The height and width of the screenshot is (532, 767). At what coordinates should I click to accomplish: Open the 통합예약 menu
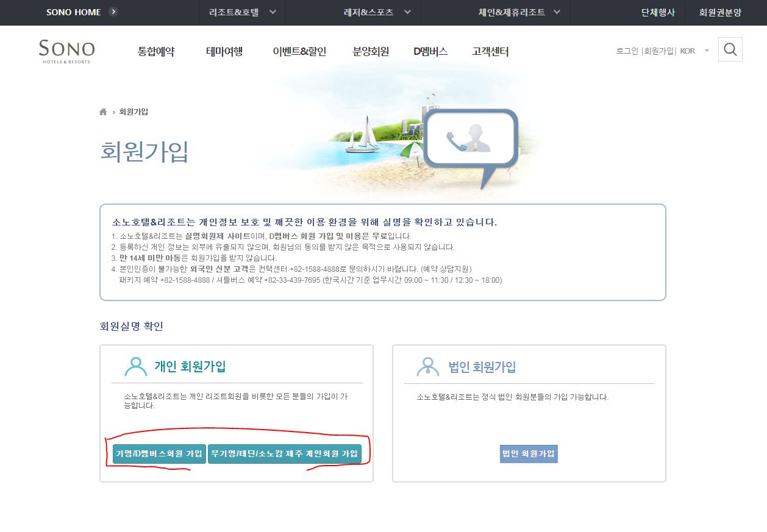coord(156,52)
